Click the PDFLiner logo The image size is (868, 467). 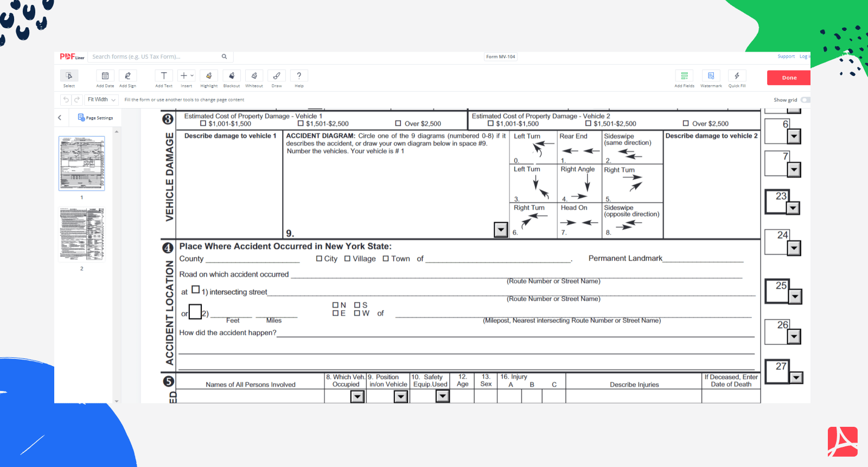(72, 56)
